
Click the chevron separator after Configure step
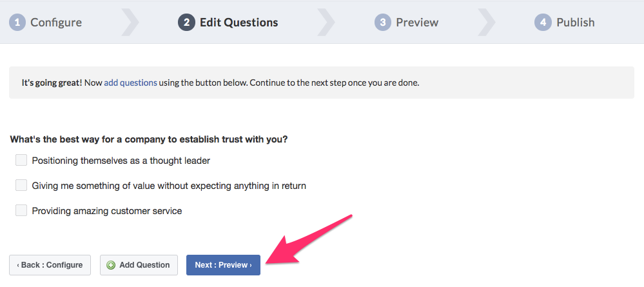click(130, 22)
